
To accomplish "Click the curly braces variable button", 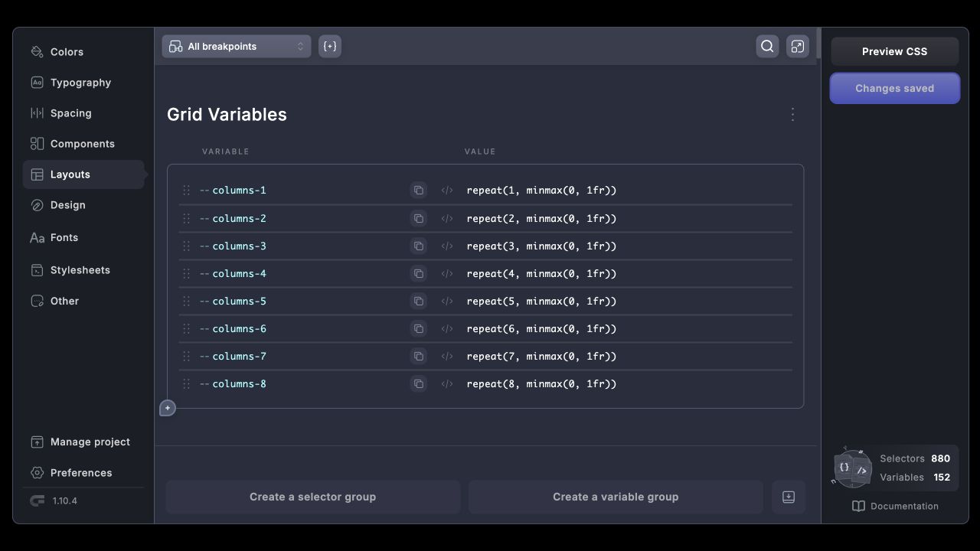I will pos(330,47).
